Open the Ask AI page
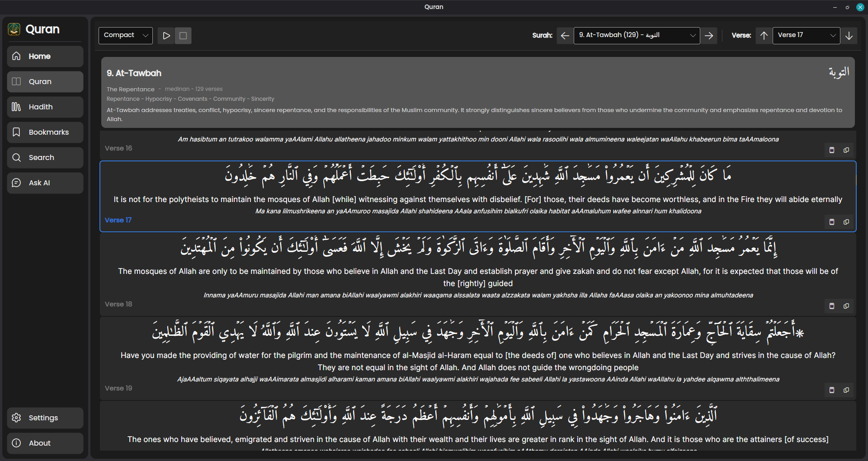 coord(45,183)
